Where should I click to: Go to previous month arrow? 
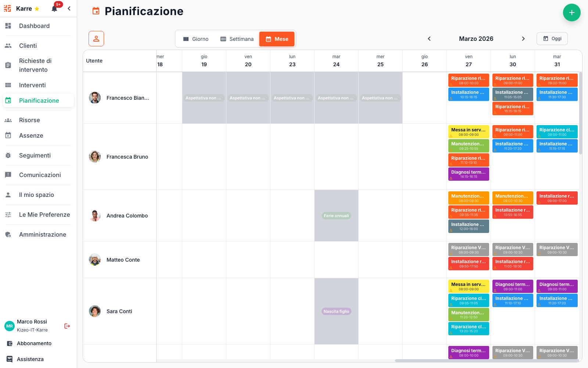point(429,39)
